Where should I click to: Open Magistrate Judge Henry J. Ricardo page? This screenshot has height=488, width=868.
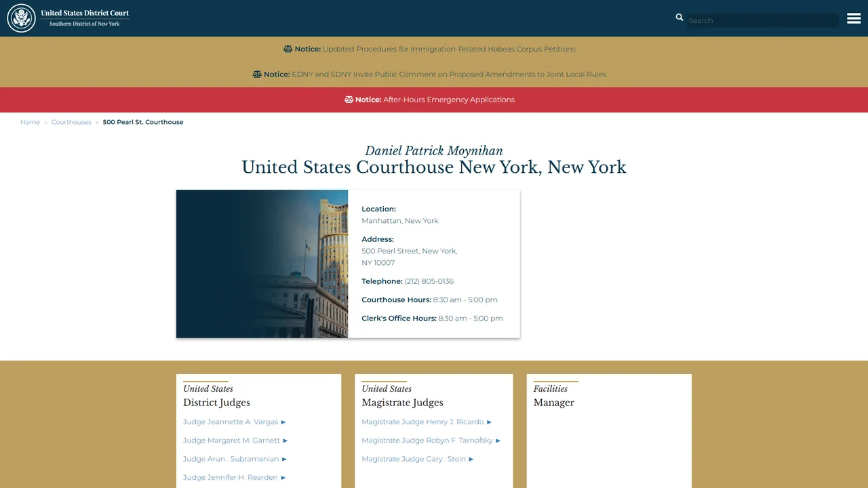point(427,422)
